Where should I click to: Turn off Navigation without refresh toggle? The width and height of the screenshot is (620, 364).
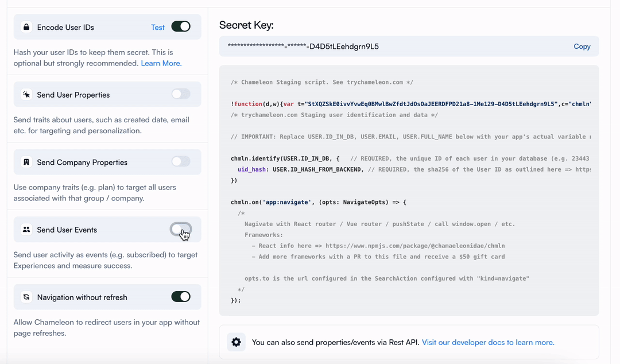(181, 296)
